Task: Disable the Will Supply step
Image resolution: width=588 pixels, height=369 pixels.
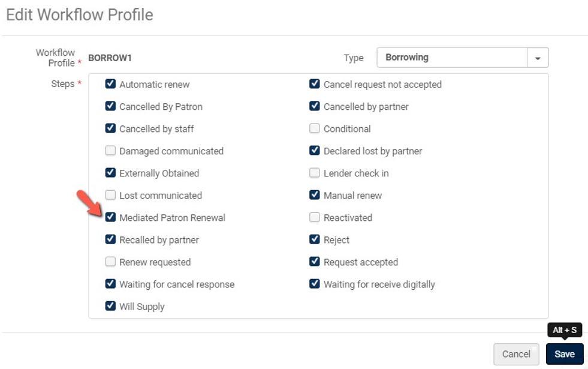Action: click(110, 306)
